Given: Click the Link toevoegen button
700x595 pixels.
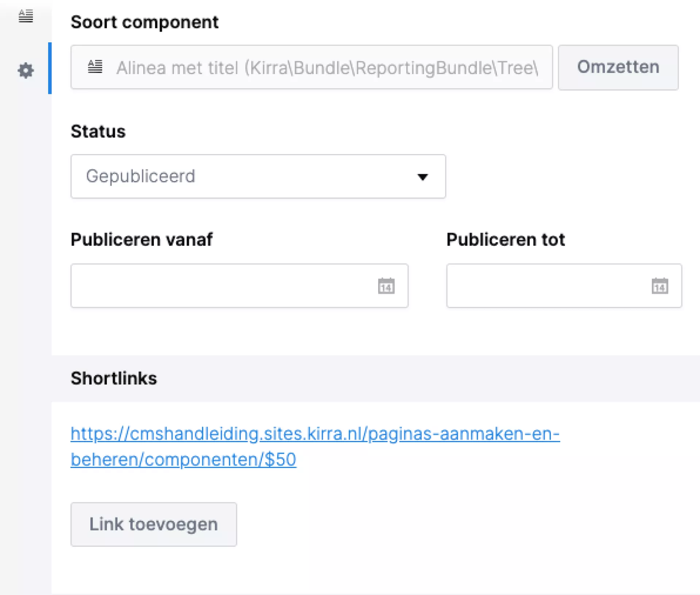Looking at the screenshot, I should [154, 524].
